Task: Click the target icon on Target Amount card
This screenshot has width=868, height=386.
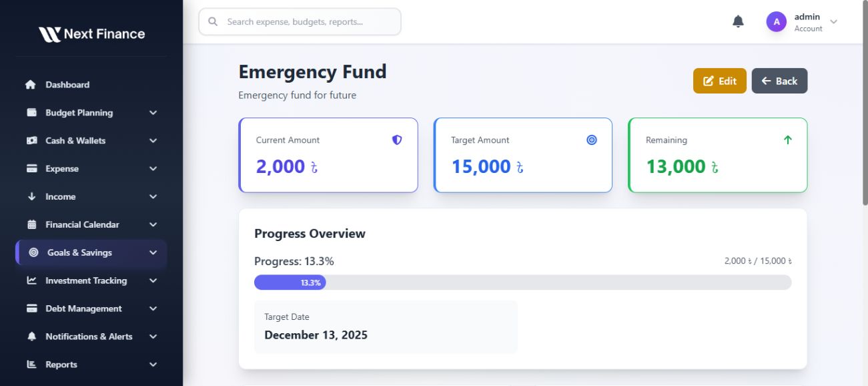Action: point(592,140)
